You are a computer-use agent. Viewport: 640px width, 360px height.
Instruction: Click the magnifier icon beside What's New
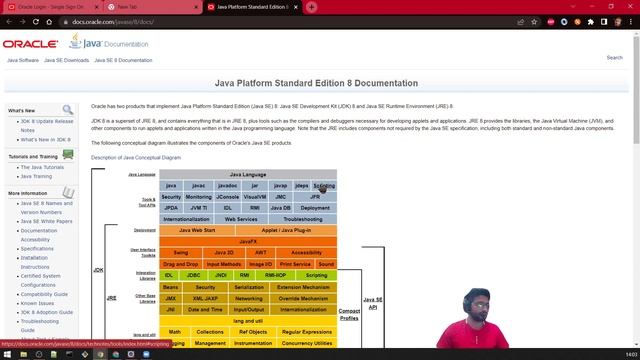click(x=68, y=109)
